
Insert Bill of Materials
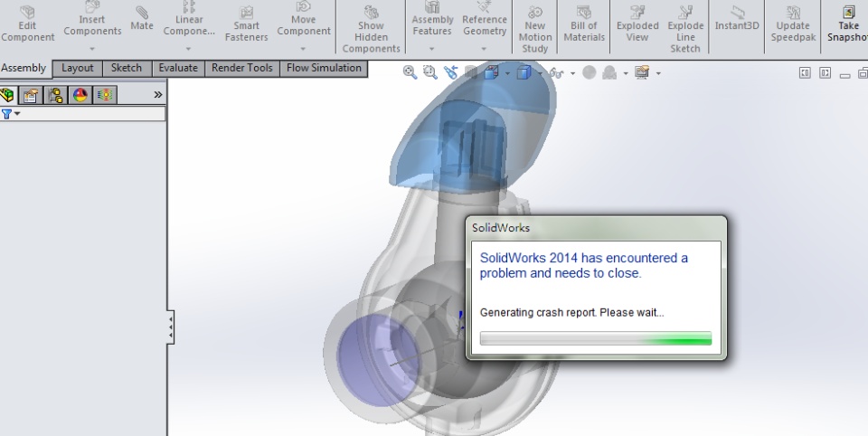click(584, 24)
